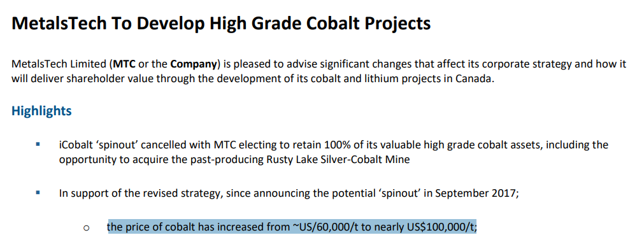Click the bold word "Company" in the intro
The image size is (644, 249).
pos(193,64)
